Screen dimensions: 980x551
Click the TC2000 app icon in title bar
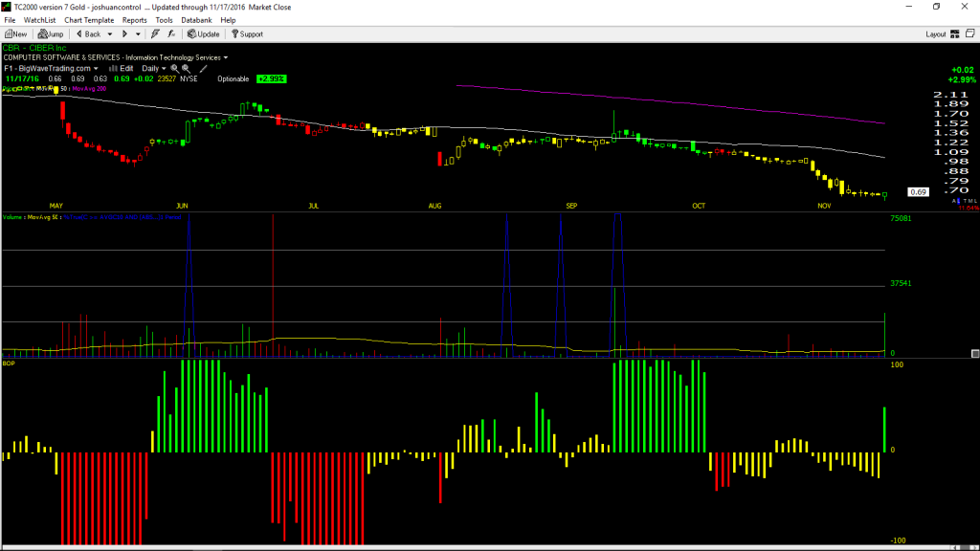click(x=7, y=7)
